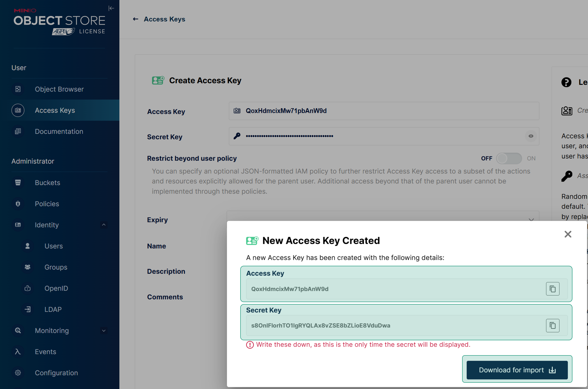
Task: Collapse the Identity menu section
Action: (x=104, y=225)
